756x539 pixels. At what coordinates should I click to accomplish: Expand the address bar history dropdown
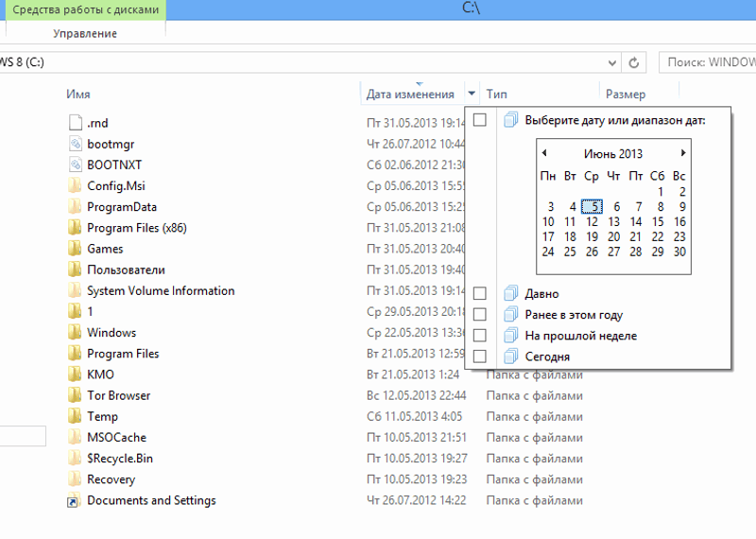click(x=610, y=62)
